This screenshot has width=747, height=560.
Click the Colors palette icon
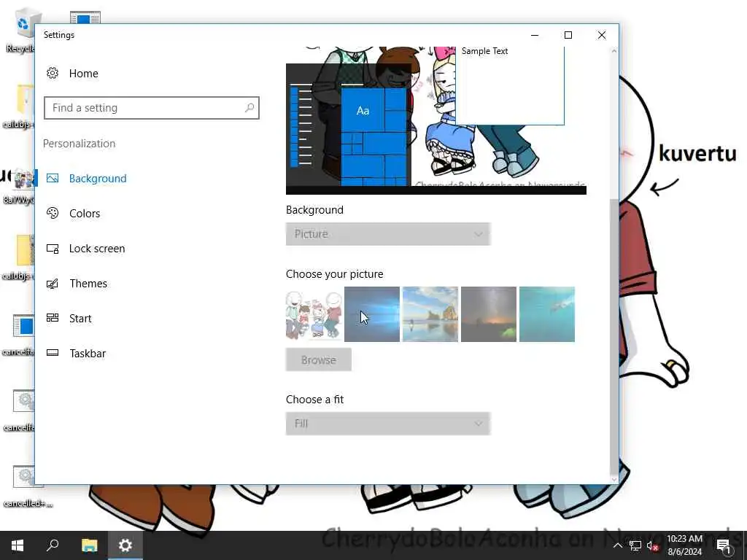[53, 214]
